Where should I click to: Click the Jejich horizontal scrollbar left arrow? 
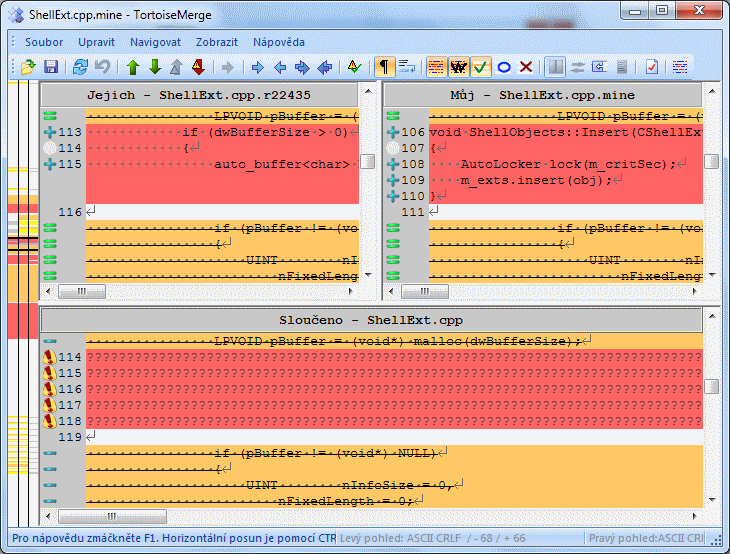48,291
